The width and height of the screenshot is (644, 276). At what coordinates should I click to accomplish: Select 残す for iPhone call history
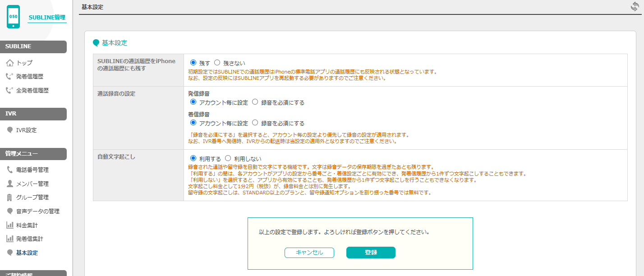point(193,63)
